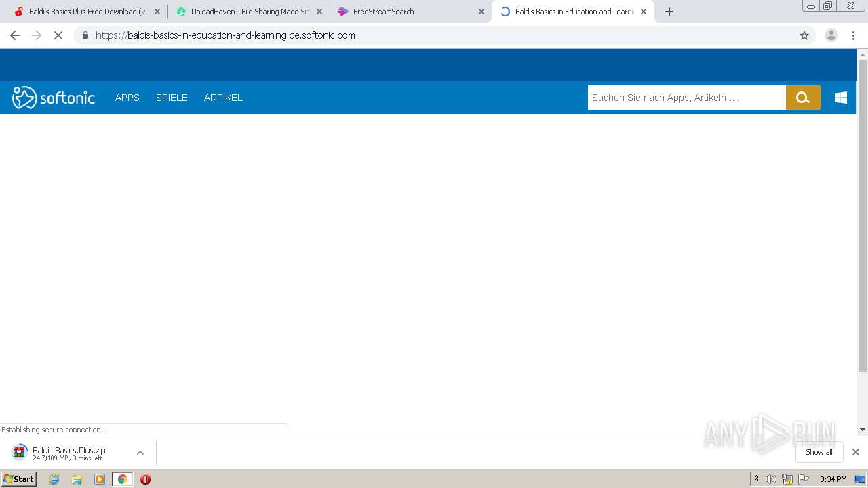This screenshot has height=488, width=868.
Task: Close the UploadHaven tab
Action: click(319, 12)
